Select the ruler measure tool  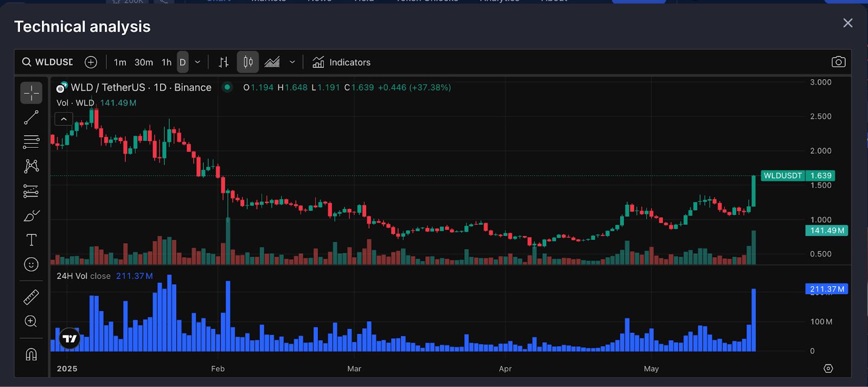[x=31, y=297]
